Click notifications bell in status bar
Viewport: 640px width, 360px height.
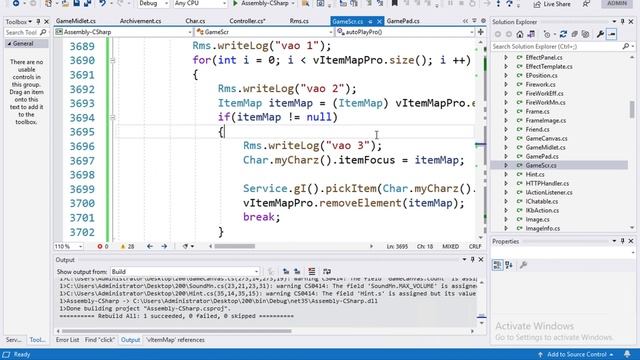click(627, 354)
